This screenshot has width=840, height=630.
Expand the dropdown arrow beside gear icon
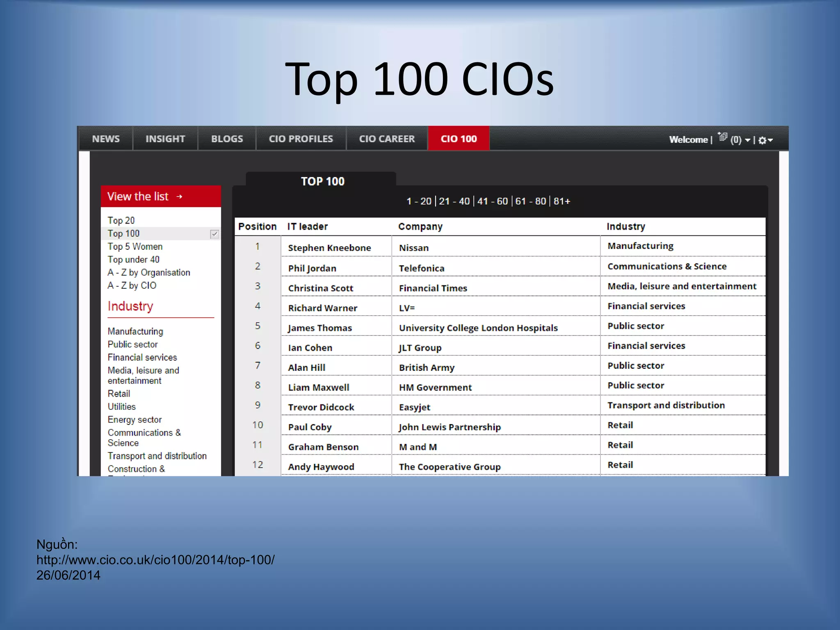tap(770, 140)
